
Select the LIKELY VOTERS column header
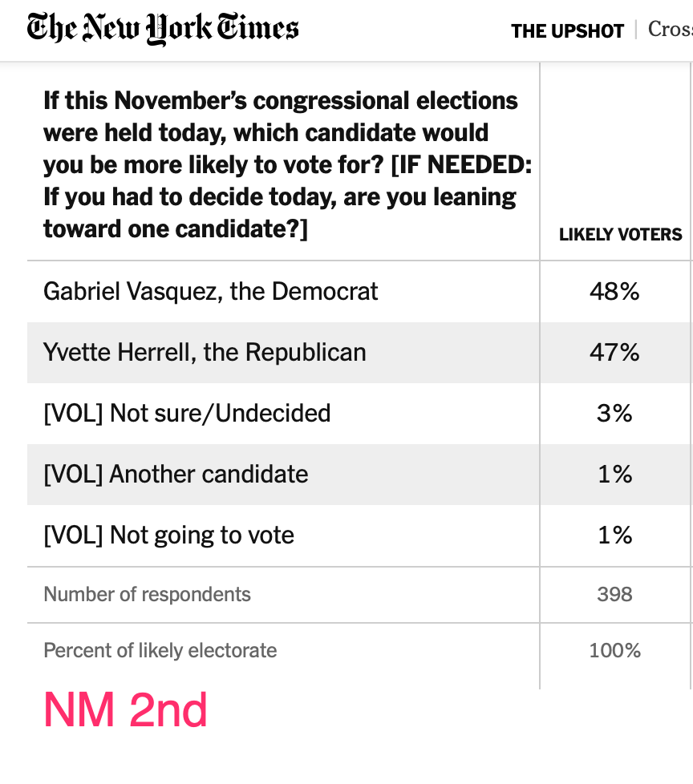(x=620, y=235)
